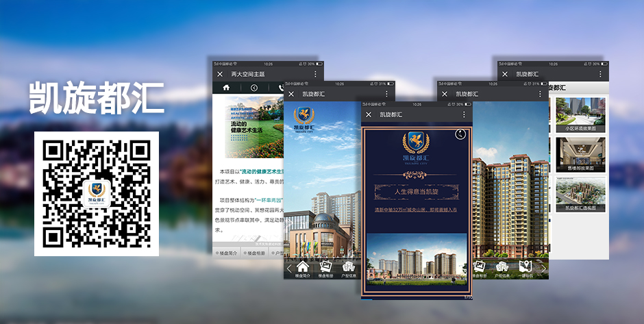Viewport: 644px width, 324px height.
Task: Tap the circled back arrow on 两大空间主题 page
Action: point(253,88)
